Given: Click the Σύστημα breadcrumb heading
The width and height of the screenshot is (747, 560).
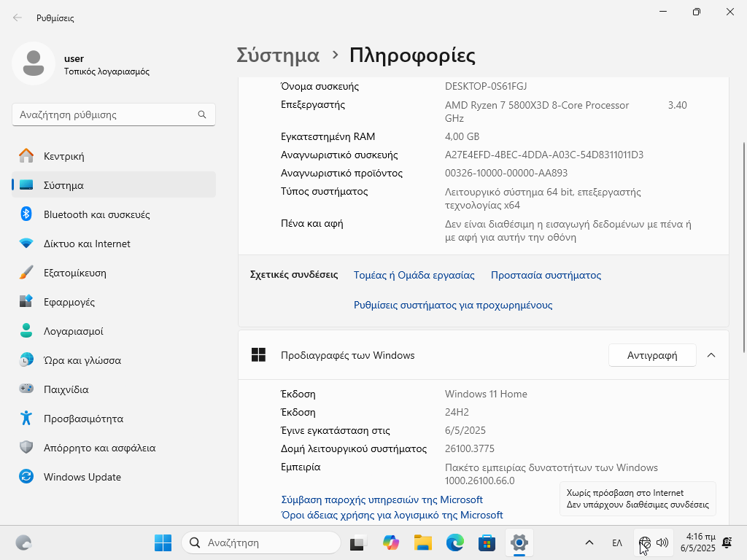Looking at the screenshot, I should coord(278,55).
